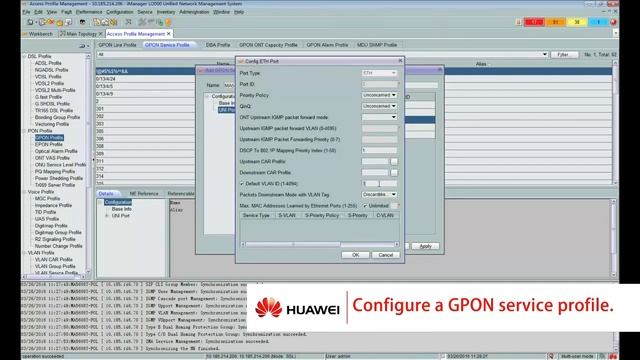Click the small icon left of red alarm counter
This screenshot has width=640, height=360.
tap(518, 22)
